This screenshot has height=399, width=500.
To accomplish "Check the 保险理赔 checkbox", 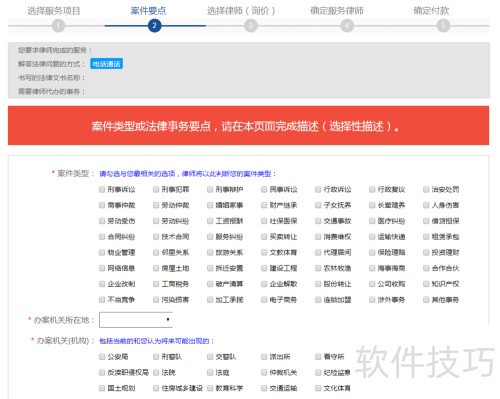I will click(x=372, y=252).
